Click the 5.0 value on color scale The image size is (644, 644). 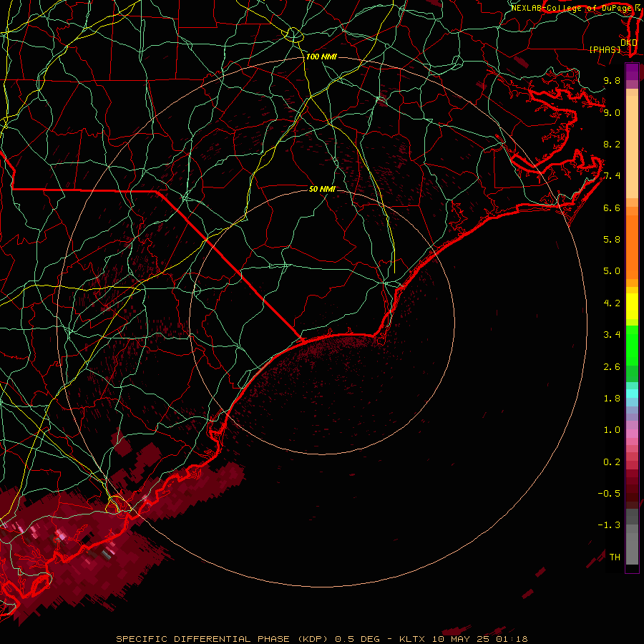pos(612,271)
